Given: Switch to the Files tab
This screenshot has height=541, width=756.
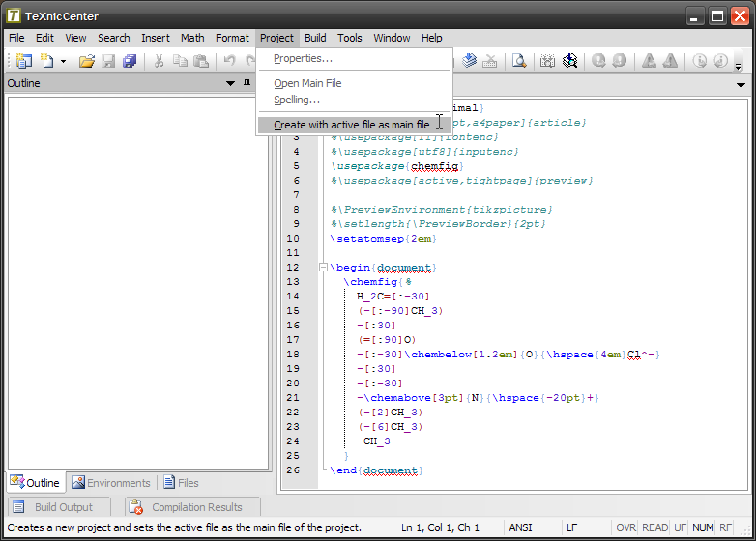Looking at the screenshot, I should pyautogui.click(x=182, y=482).
